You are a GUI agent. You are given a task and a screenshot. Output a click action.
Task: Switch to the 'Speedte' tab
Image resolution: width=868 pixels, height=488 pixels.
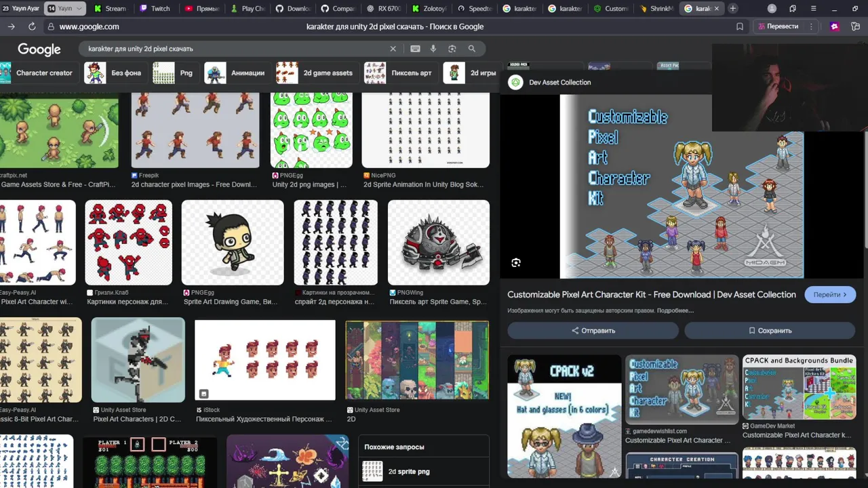tap(474, 8)
